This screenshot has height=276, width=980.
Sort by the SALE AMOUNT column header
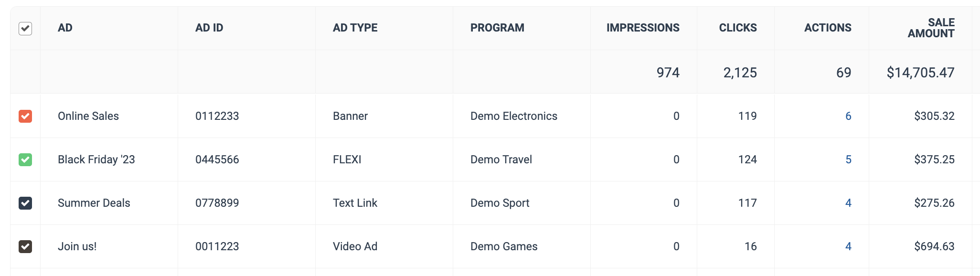coord(931,28)
